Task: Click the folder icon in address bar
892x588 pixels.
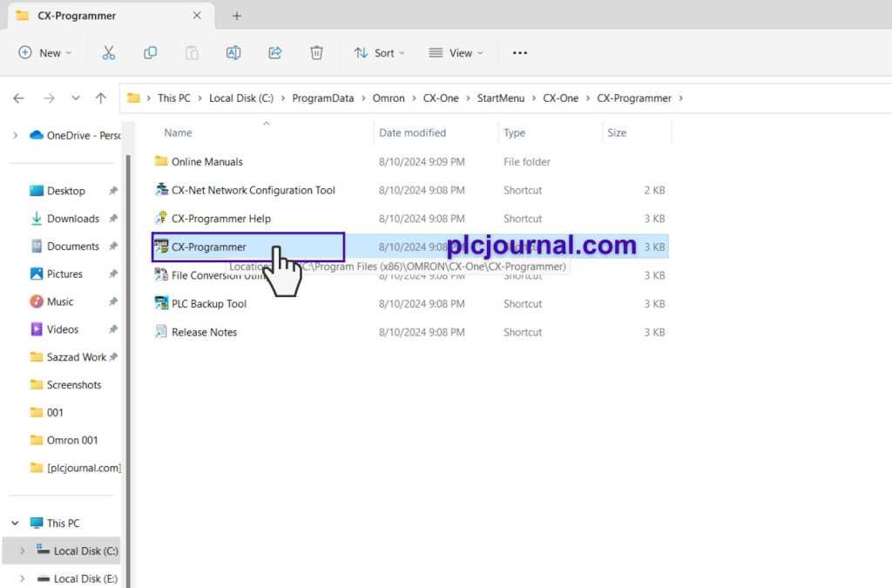Action: click(133, 98)
